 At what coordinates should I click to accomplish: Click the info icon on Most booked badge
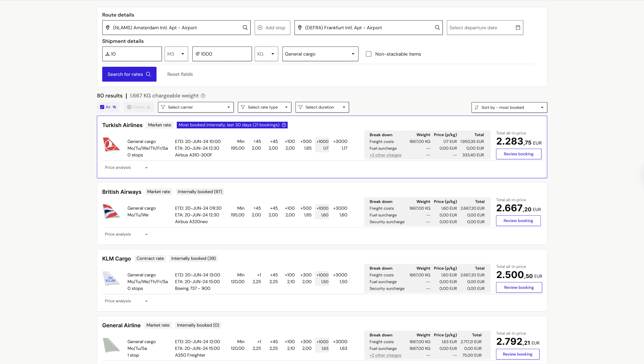(x=284, y=125)
